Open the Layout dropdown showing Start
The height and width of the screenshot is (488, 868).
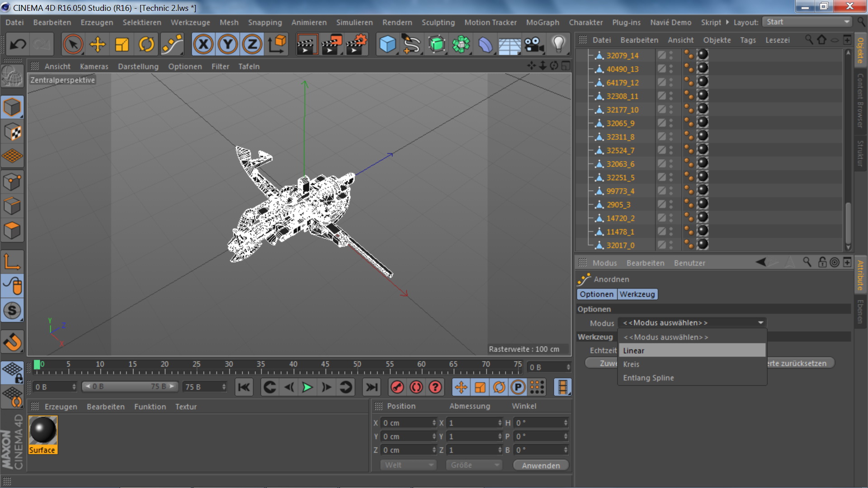coord(807,22)
